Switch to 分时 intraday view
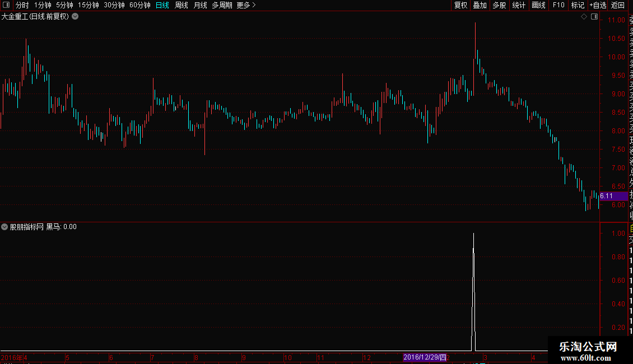 pyautogui.click(x=22, y=5)
